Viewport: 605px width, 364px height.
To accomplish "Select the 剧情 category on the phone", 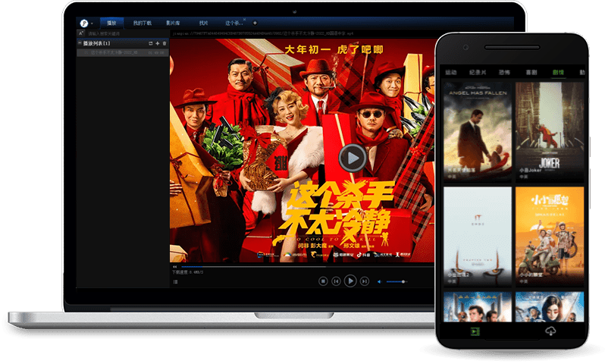I will tap(558, 72).
